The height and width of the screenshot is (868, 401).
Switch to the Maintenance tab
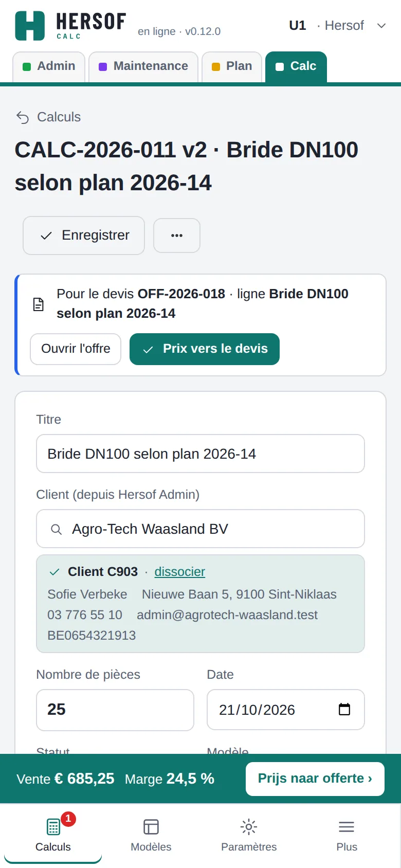pos(143,66)
